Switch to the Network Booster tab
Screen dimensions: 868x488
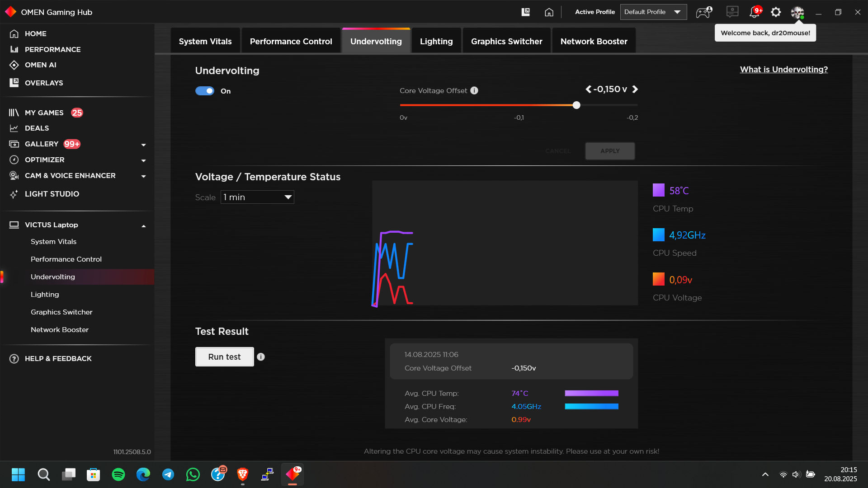[594, 41]
